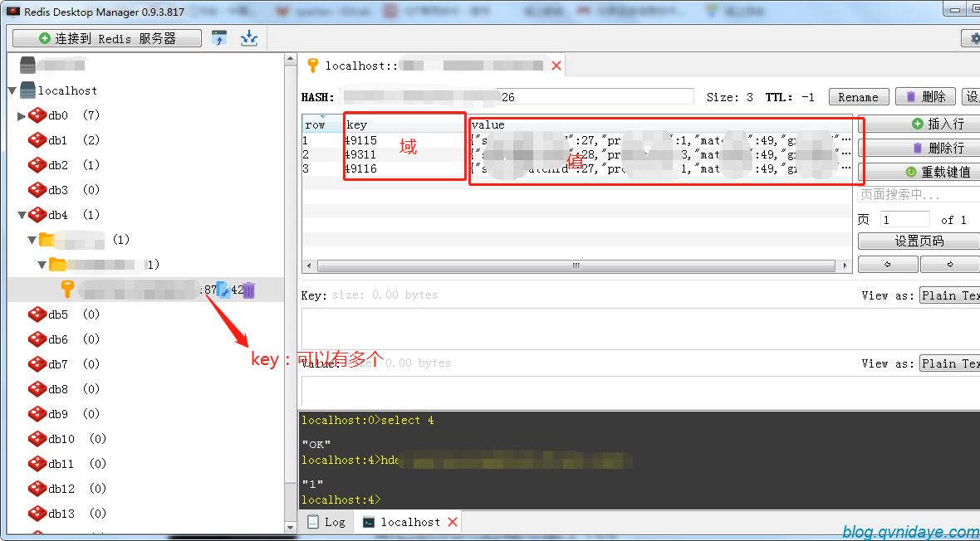Click the import connections icon
Image resolution: width=980 pixels, height=541 pixels.
[x=218, y=38]
